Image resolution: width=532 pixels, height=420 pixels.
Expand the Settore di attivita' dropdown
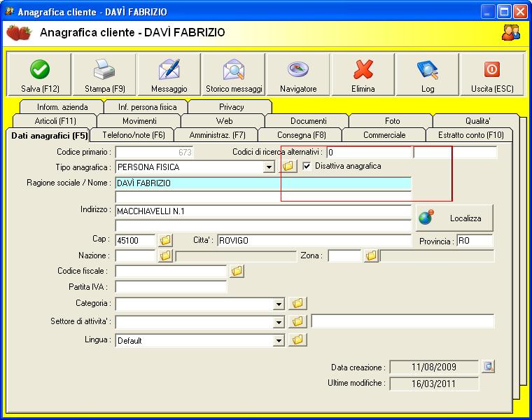[x=279, y=322]
